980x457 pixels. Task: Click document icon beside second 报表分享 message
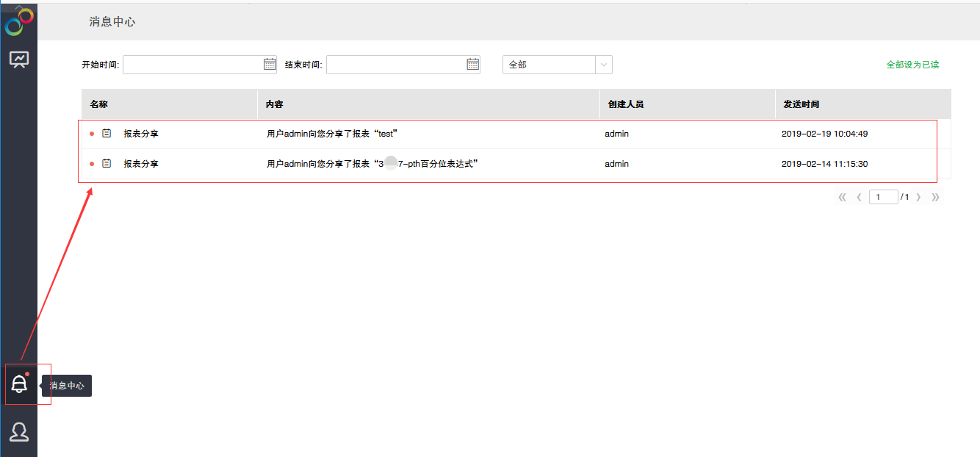tap(105, 163)
